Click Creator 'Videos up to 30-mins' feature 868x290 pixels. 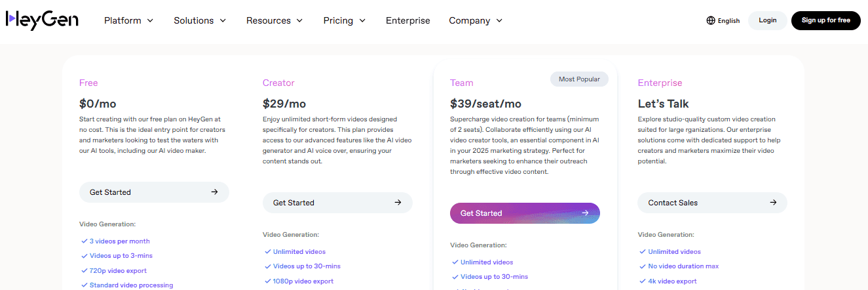click(307, 266)
